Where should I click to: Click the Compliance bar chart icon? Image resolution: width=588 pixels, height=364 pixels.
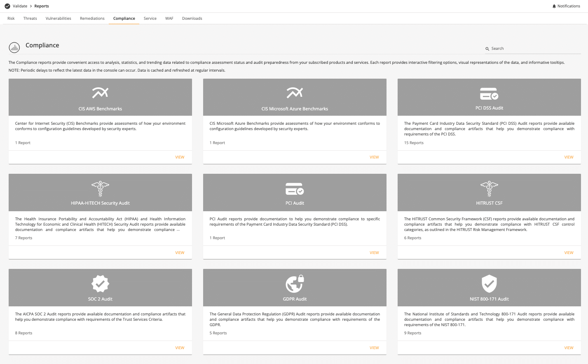point(14,48)
